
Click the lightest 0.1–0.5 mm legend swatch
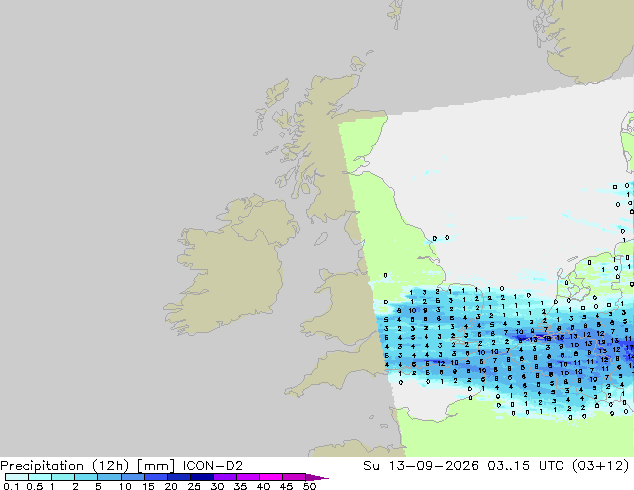17,477
